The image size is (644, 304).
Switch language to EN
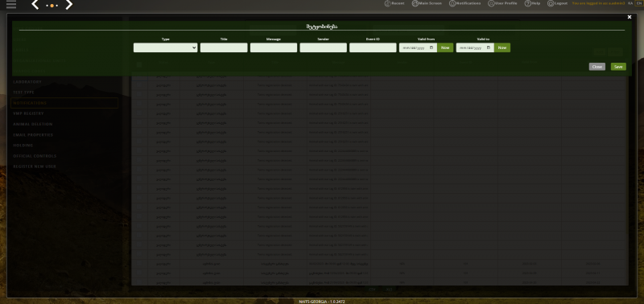coord(639,3)
